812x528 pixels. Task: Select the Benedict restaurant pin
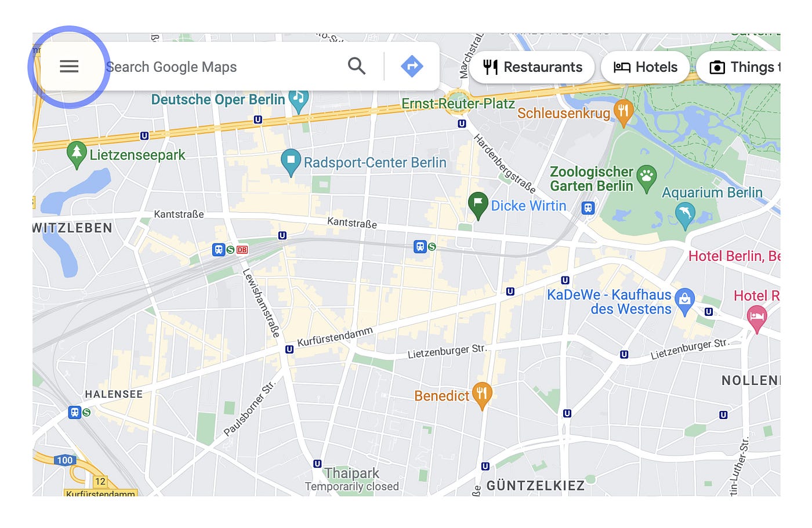(x=482, y=396)
